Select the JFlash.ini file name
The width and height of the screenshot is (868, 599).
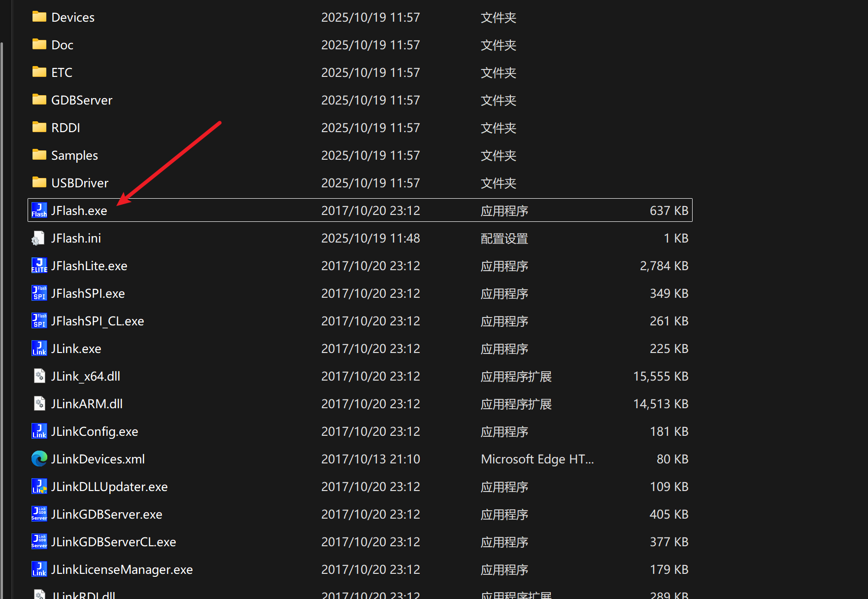76,238
